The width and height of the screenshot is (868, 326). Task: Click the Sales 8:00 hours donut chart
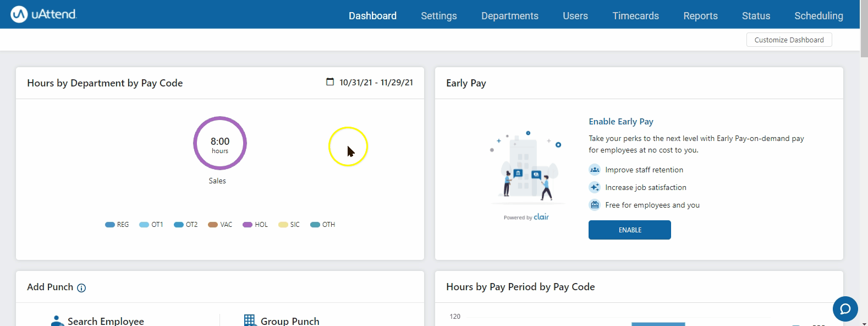[x=220, y=143]
